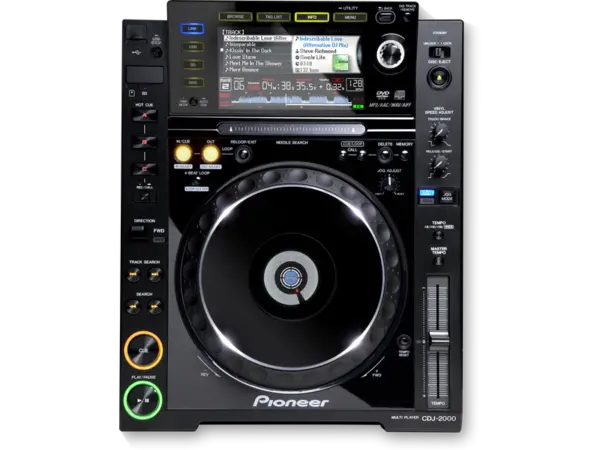Tap the Tempo Reset button
Viewport: 600px width, 450px height.
[x=404, y=341]
